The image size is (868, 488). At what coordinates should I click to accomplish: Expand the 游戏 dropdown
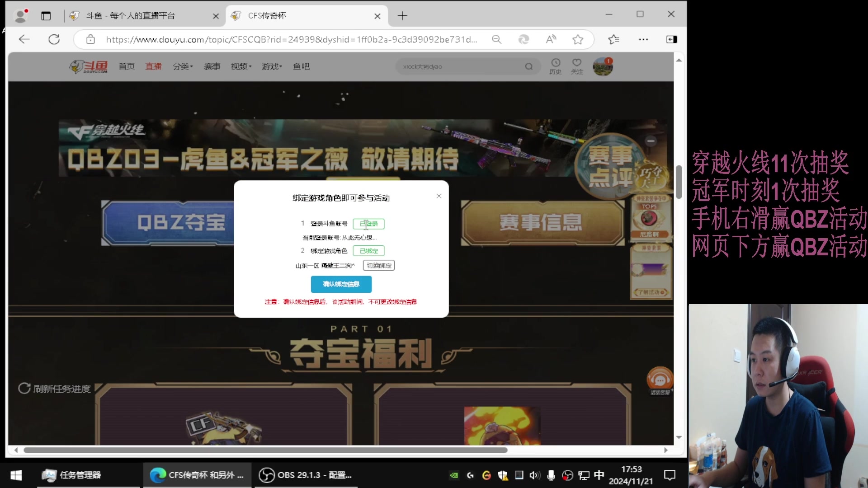tap(272, 66)
